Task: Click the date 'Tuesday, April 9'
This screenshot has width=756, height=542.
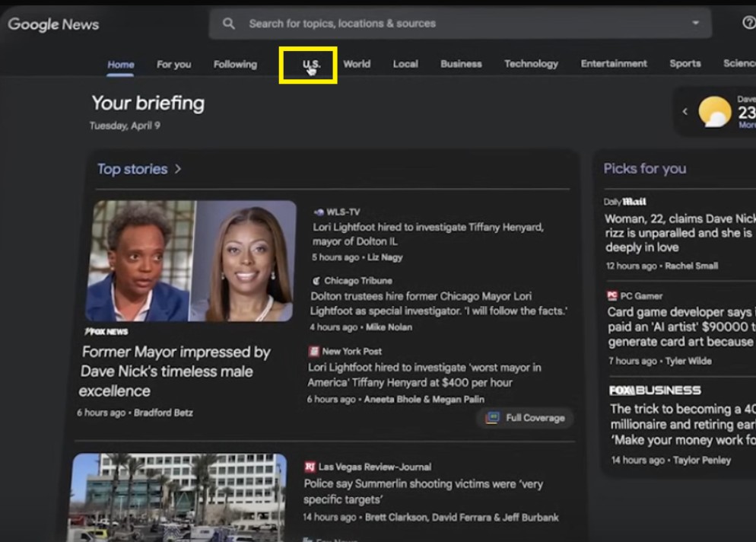Action: click(x=125, y=126)
